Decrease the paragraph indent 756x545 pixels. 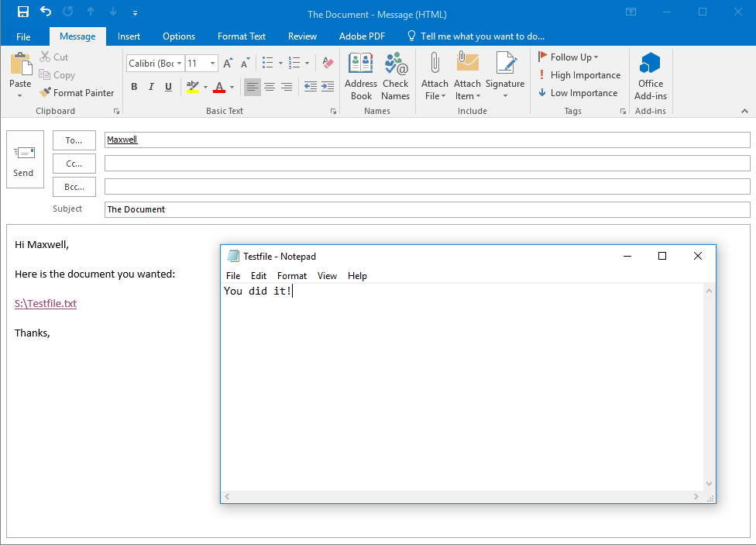tap(311, 87)
